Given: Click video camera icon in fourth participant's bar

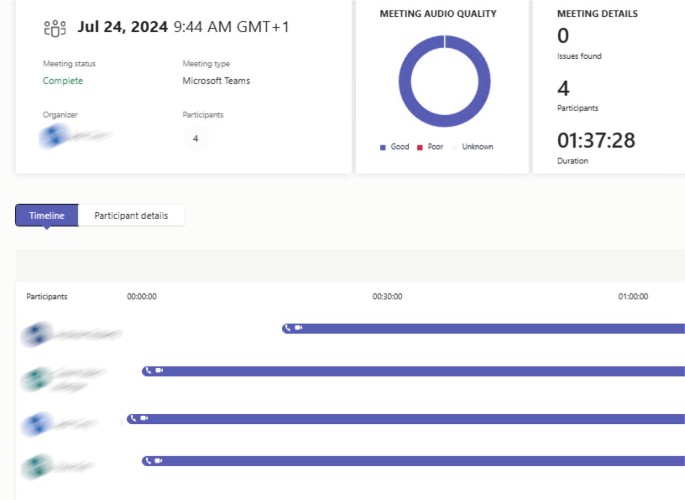Looking at the screenshot, I should point(159,461).
